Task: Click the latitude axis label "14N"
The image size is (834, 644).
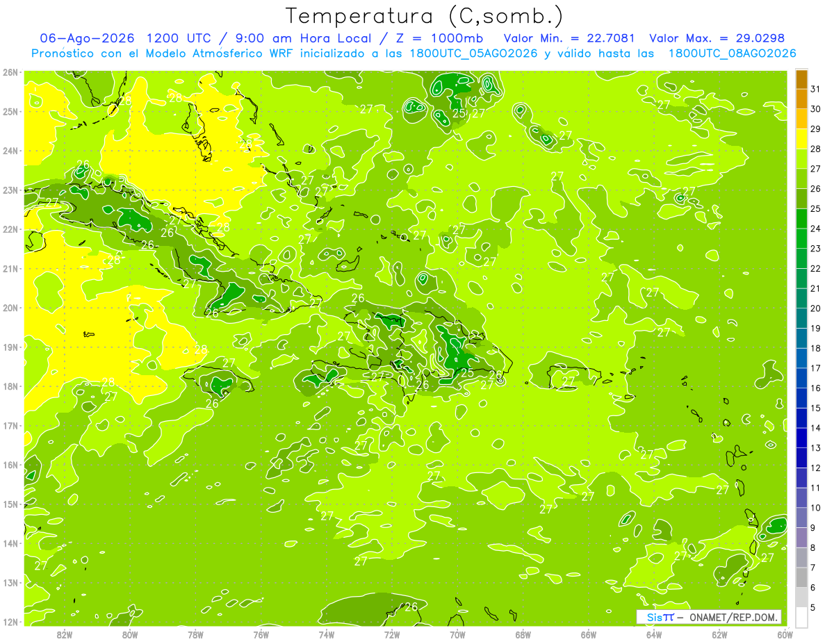Action: (x=10, y=543)
